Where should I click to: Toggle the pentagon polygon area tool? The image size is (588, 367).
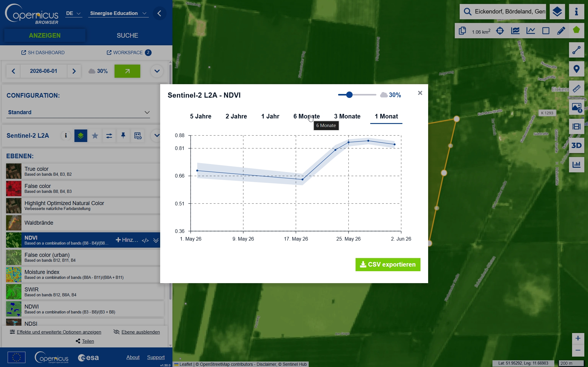click(x=576, y=30)
